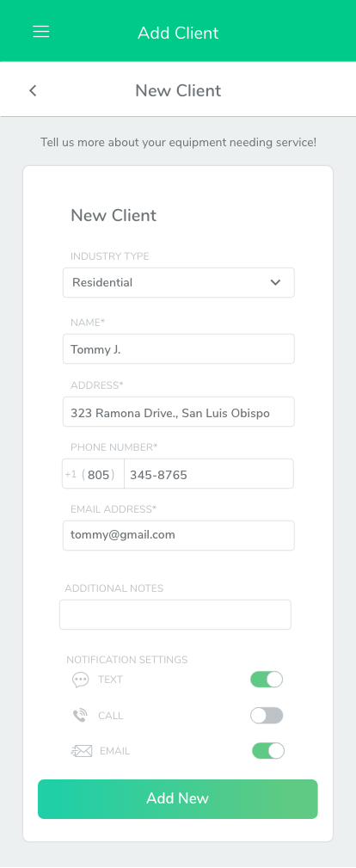Click the Add Client header title
356x868 pixels.
coord(178,33)
